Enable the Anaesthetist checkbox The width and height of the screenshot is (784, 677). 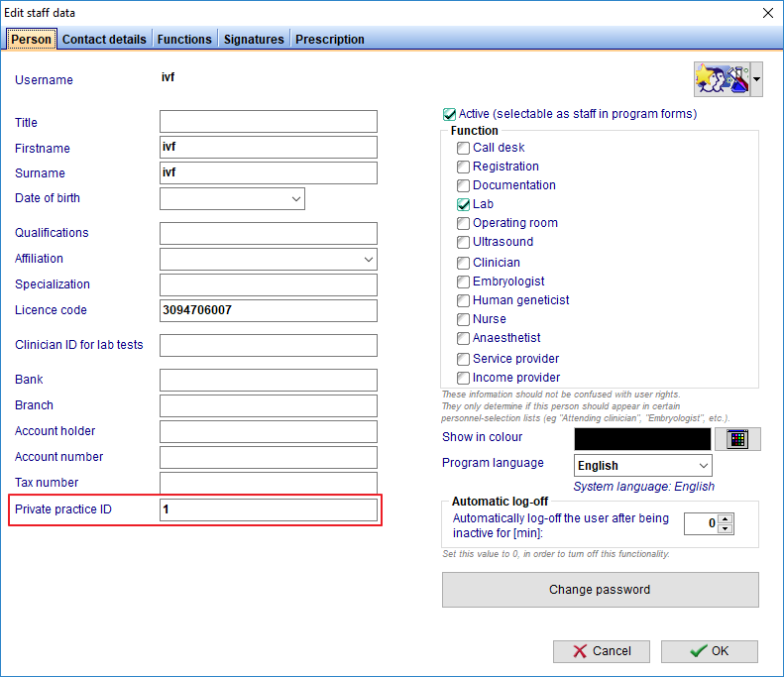(x=463, y=338)
